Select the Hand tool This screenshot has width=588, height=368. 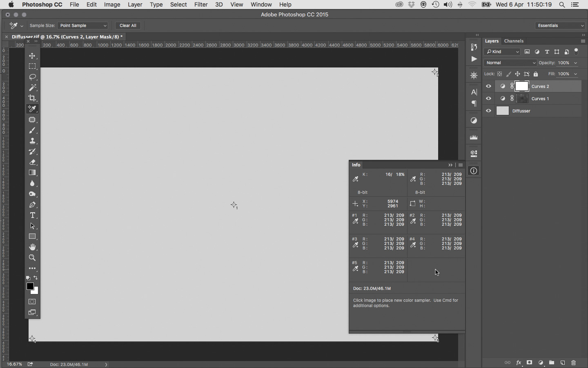click(32, 247)
